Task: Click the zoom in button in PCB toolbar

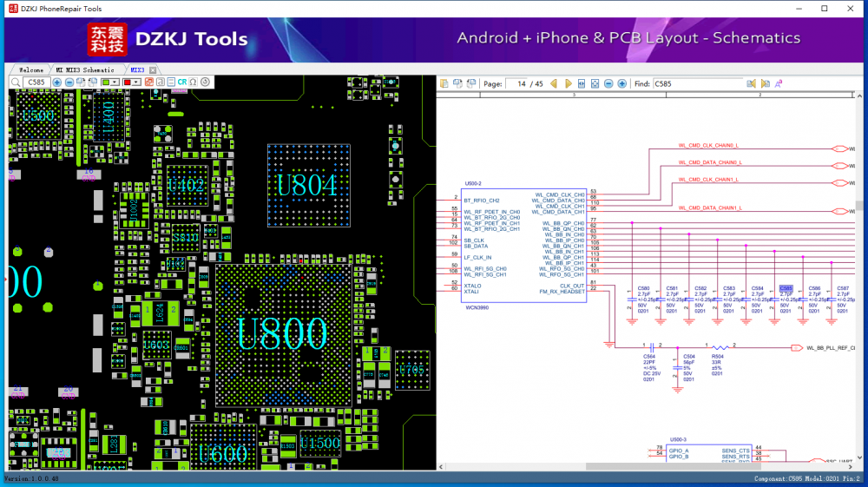Action: 57,82
